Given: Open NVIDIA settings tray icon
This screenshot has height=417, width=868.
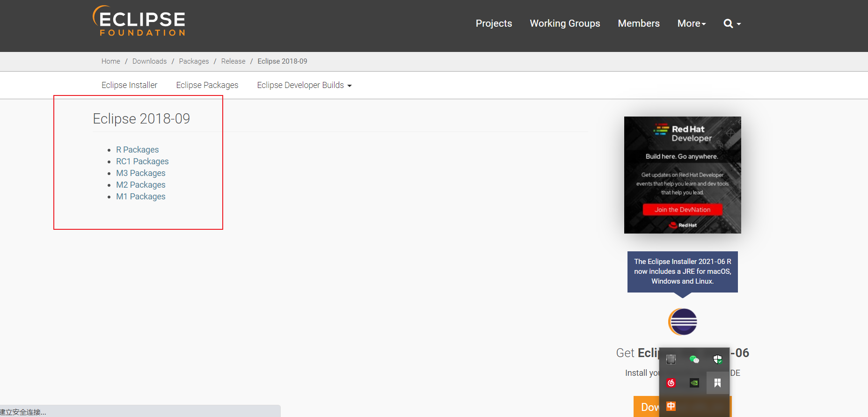Looking at the screenshot, I should tap(694, 383).
